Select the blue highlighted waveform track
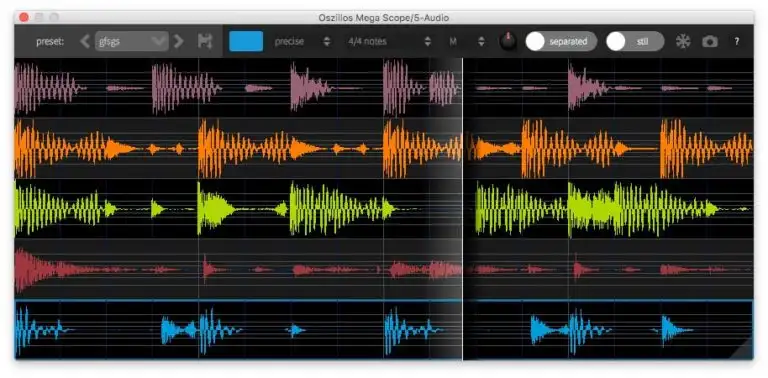 coord(384,330)
